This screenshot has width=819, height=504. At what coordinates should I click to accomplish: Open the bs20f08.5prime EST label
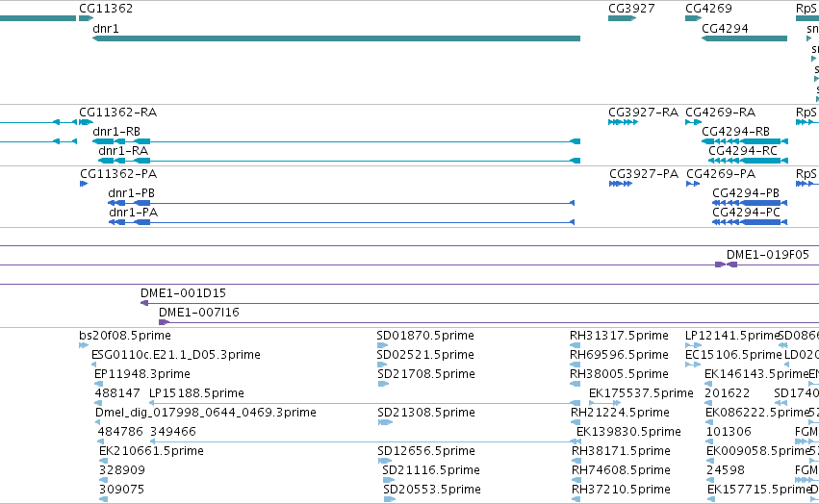click(x=125, y=336)
